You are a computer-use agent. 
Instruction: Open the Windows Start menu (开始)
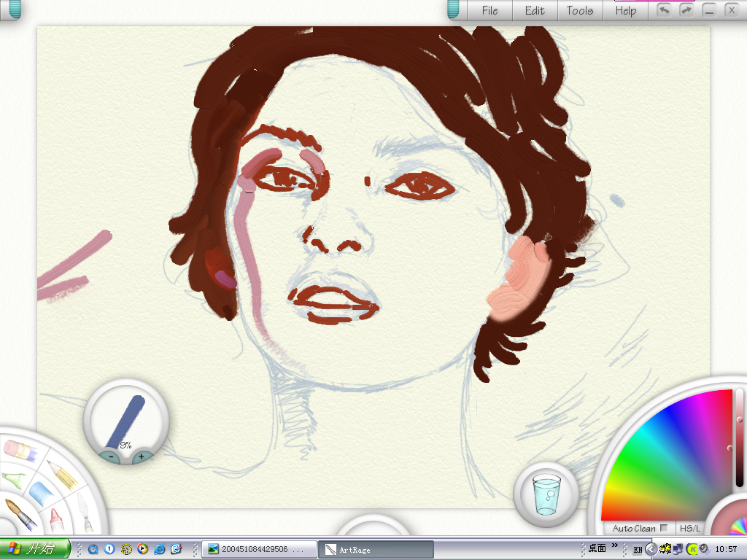(x=35, y=548)
